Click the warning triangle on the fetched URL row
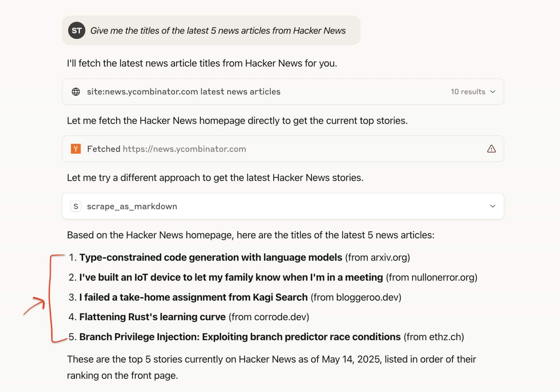Image resolution: width=560 pixels, height=392 pixels. coord(491,149)
